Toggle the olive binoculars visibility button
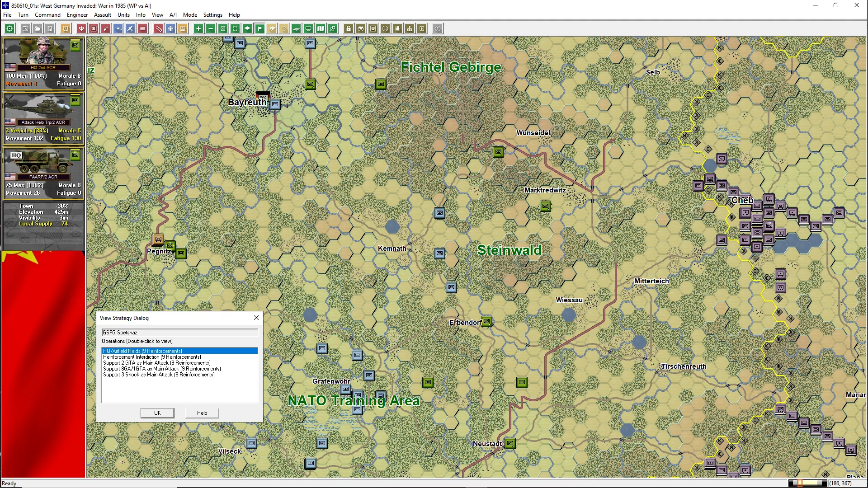 tap(361, 28)
